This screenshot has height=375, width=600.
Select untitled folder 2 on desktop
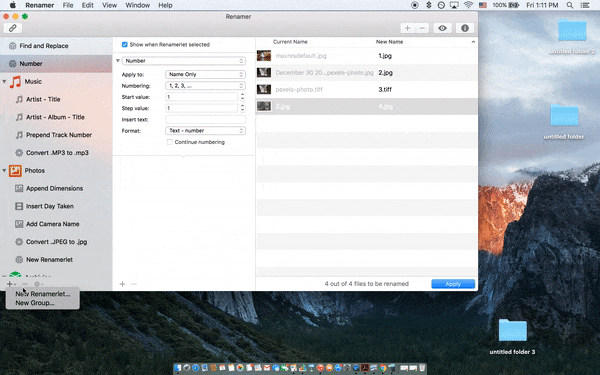tap(572, 36)
